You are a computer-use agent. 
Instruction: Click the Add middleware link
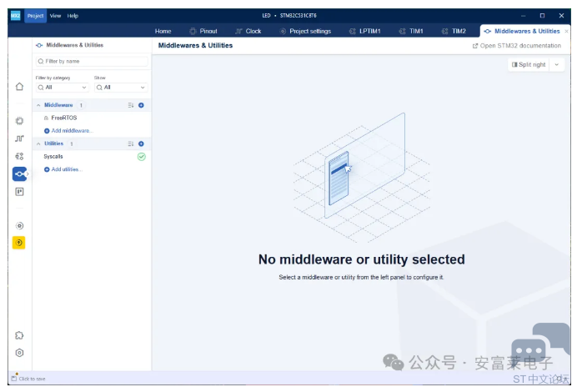click(71, 130)
